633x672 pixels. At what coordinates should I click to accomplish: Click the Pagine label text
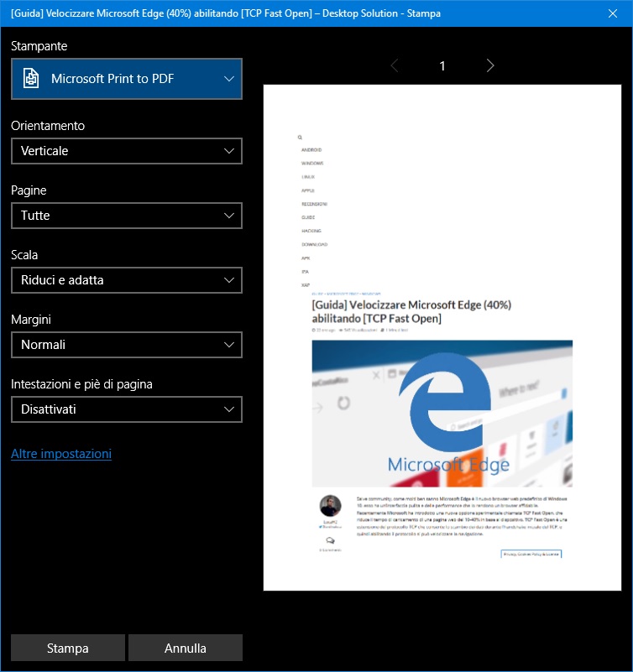29,190
